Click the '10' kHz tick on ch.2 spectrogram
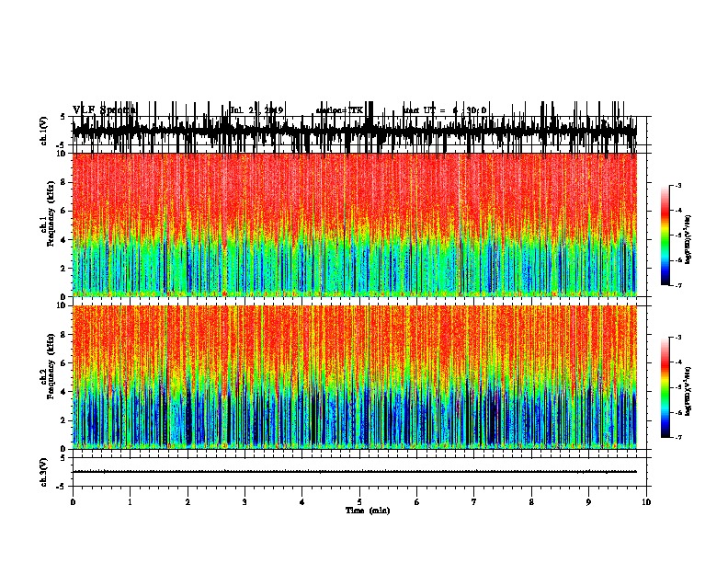 (x=63, y=305)
